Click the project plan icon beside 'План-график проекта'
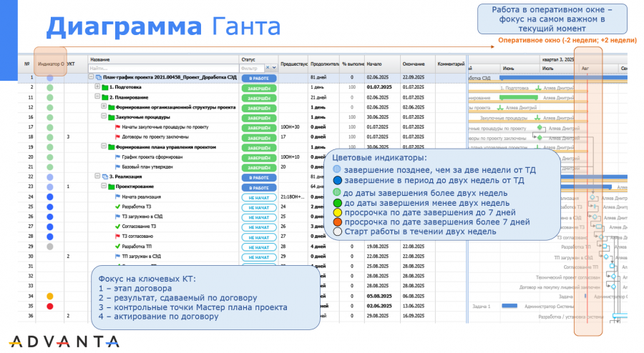The height and width of the screenshot is (353, 644). (x=98, y=76)
